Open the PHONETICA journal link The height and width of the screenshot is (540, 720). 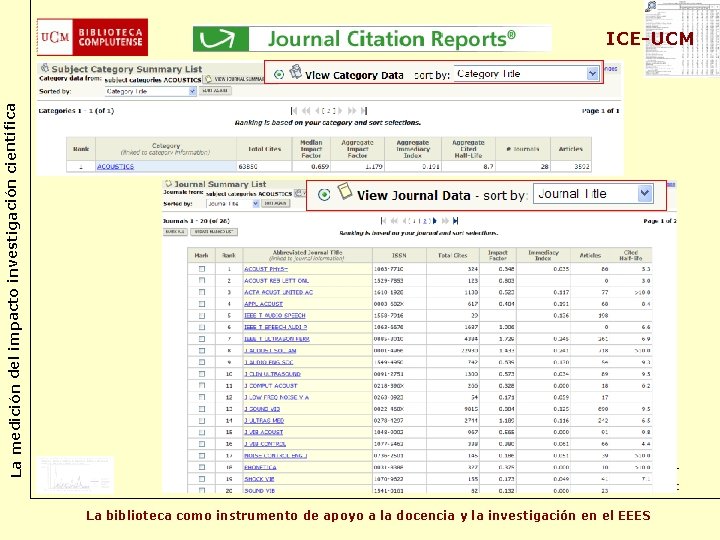pos(260,467)
